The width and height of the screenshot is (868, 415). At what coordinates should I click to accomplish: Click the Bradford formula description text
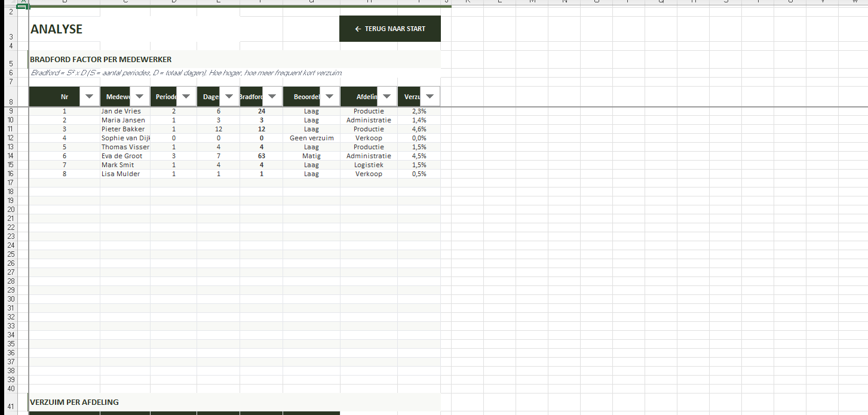(186, 73)
